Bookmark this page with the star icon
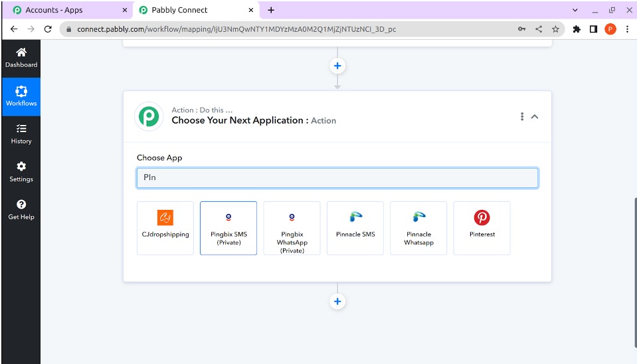 coord(555,29)
